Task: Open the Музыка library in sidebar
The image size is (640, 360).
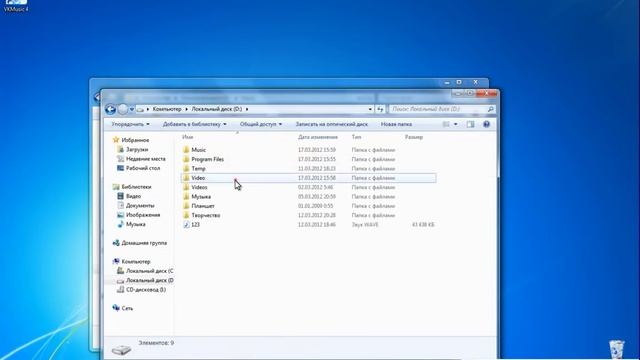Action: (136, 224)
